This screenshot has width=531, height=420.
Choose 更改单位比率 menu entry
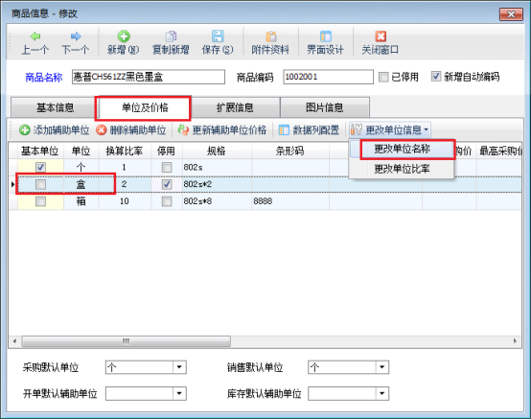pos(402,169)
